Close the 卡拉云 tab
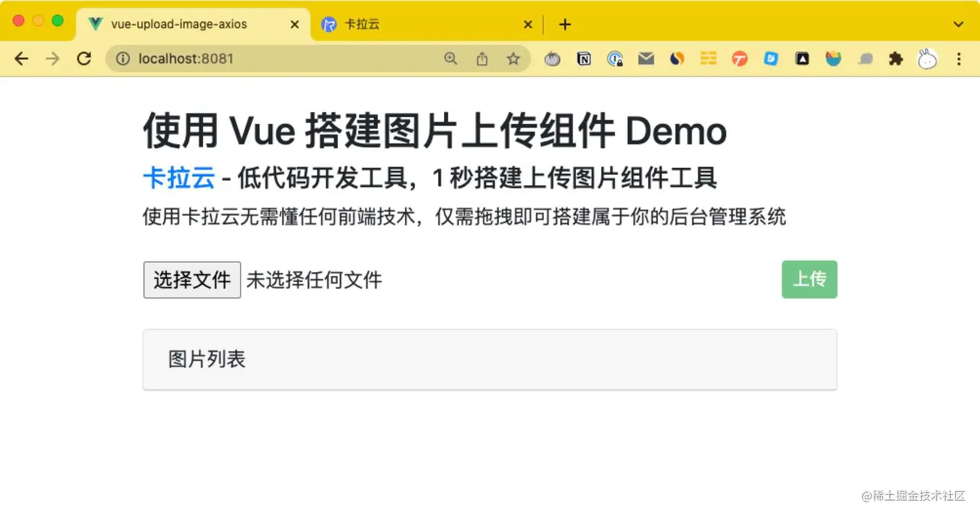This screenshot has width=980, height=517. (x=528, y=25)
